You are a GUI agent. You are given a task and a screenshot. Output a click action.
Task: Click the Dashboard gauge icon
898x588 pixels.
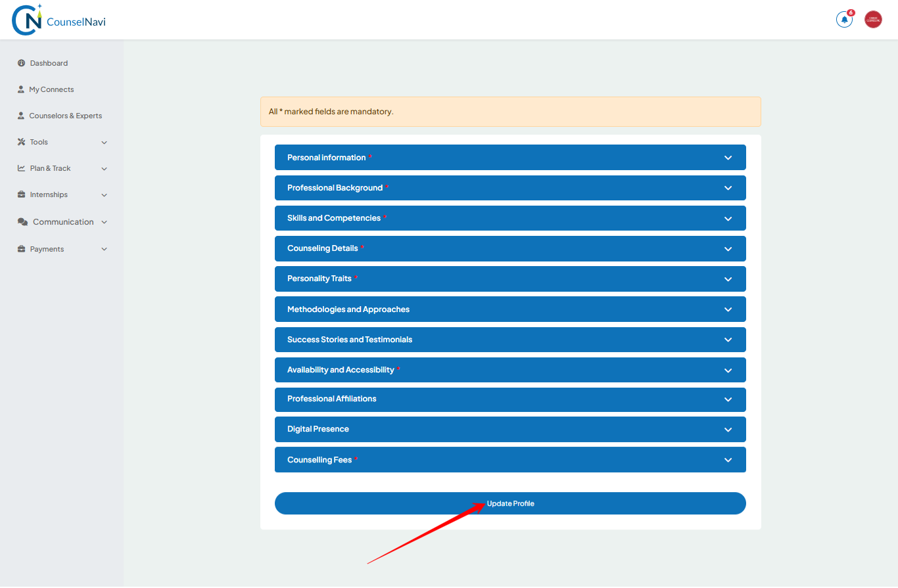tap(21, 63)
